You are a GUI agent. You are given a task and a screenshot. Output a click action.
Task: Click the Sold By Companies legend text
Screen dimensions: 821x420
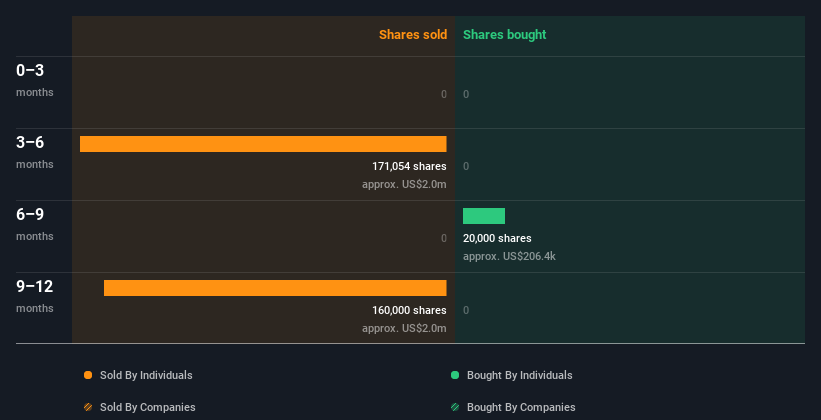[148, 407]
